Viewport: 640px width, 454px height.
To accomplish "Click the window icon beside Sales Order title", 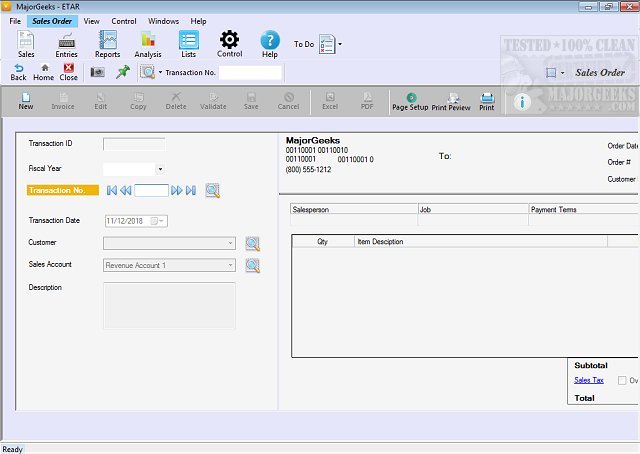I will tap(551, 73).
